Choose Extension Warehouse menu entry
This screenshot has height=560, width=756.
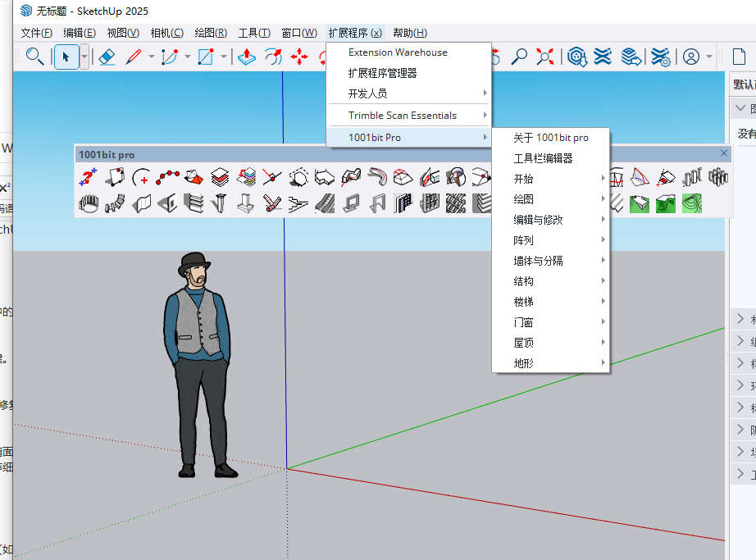409,52
